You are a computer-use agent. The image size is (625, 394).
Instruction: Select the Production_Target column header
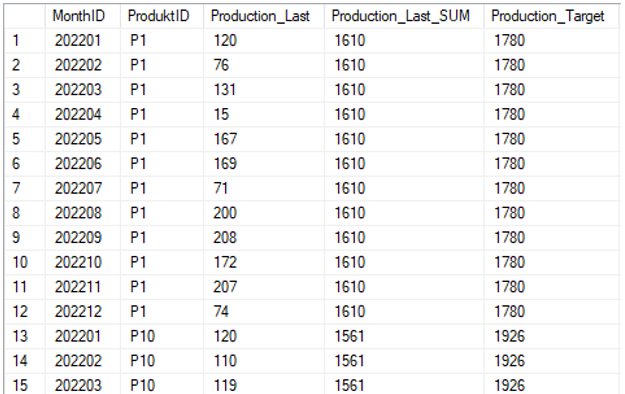[552, 16]
